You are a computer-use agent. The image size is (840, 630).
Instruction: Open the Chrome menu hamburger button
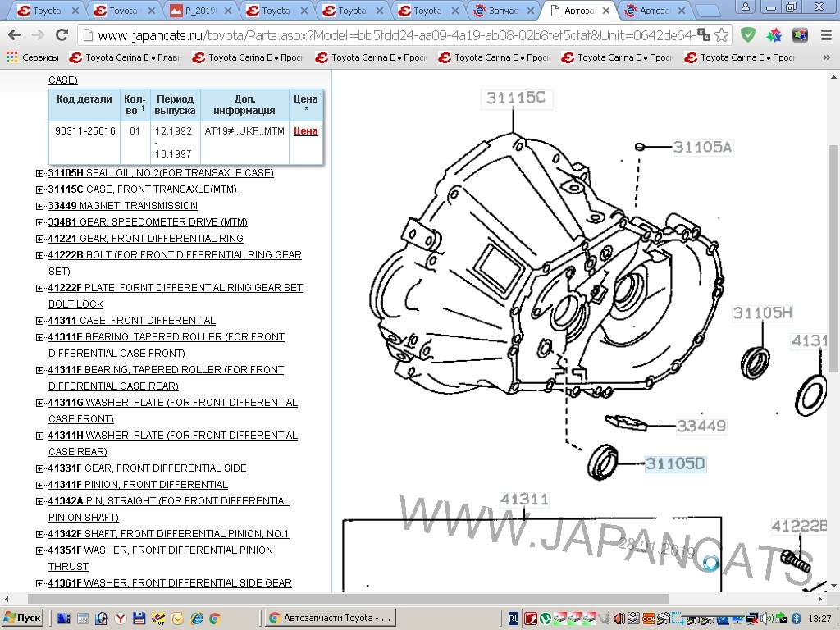(x=824, y=35)
